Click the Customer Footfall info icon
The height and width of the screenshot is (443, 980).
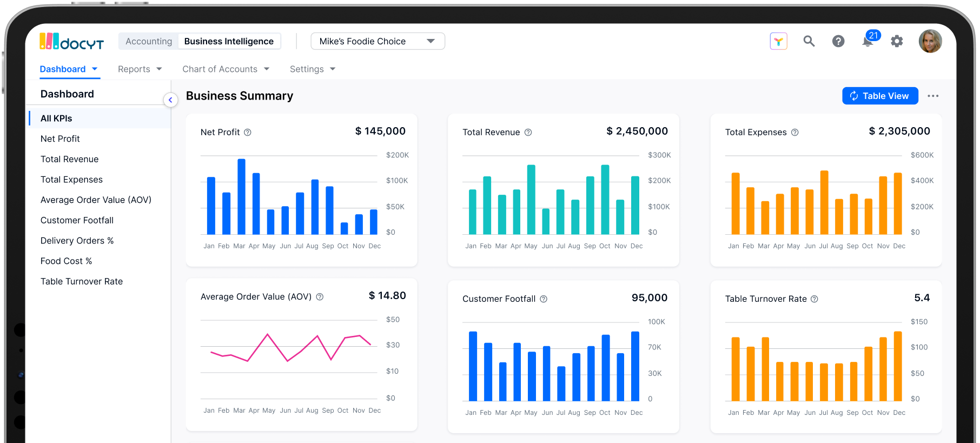pos(544,299)
